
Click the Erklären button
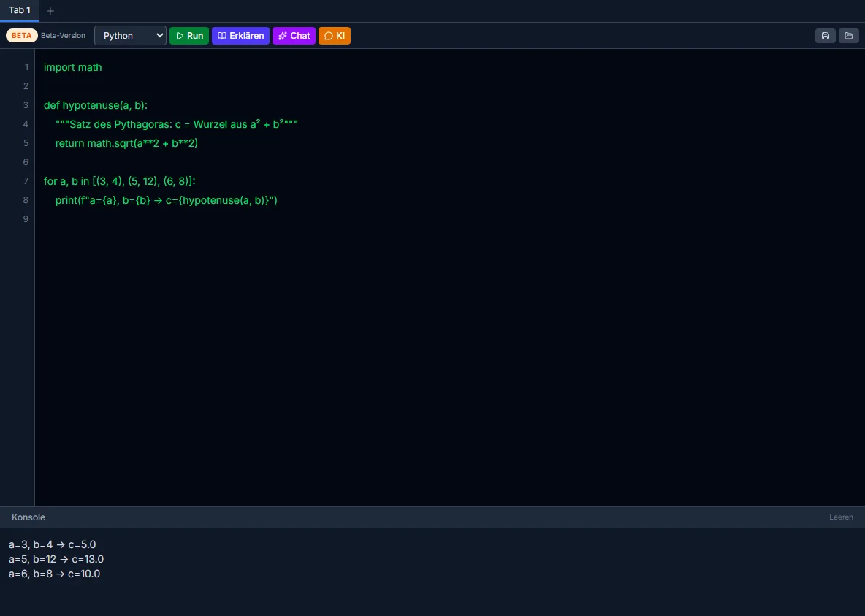[240, 36]
